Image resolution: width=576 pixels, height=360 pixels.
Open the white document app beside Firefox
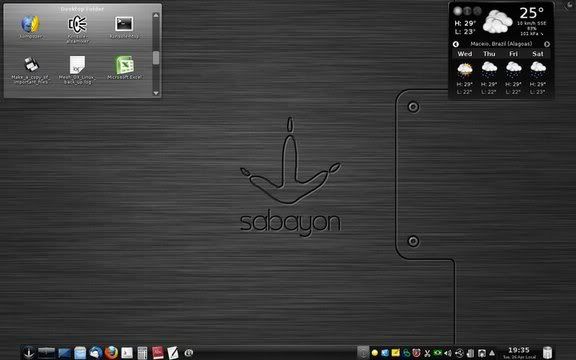coord(127,353)
